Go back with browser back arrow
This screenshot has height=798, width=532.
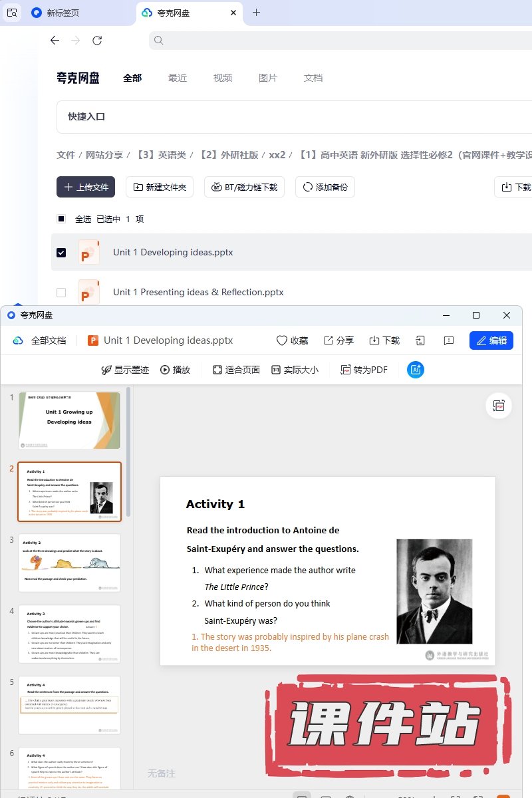pyautogui.click(x=55, y=41)
